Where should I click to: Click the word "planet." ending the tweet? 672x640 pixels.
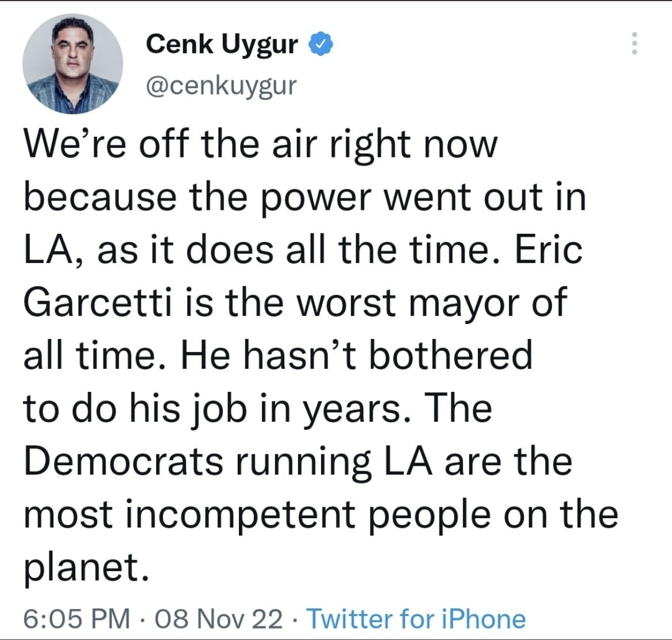(x=82, y=567)
